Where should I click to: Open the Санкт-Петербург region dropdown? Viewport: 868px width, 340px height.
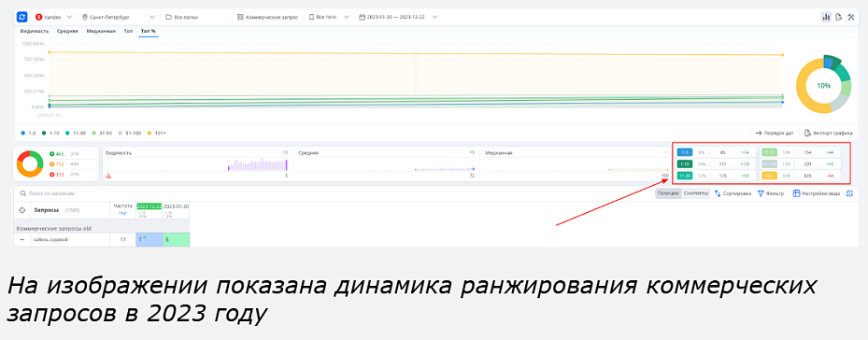[x=119, y=17]
